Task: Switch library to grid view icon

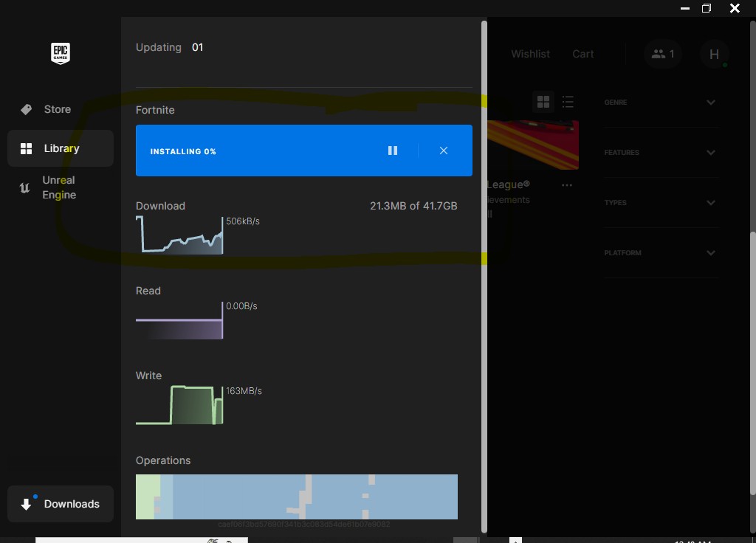Action: [x=543, y=102]
